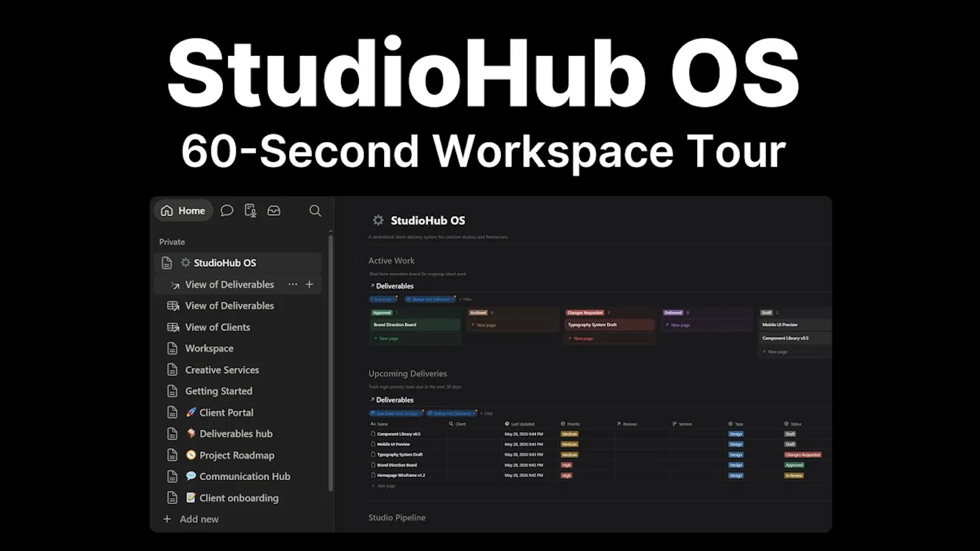980x551 pixels.
Task: Open the Home tab in sidebar
Action: 183,211
